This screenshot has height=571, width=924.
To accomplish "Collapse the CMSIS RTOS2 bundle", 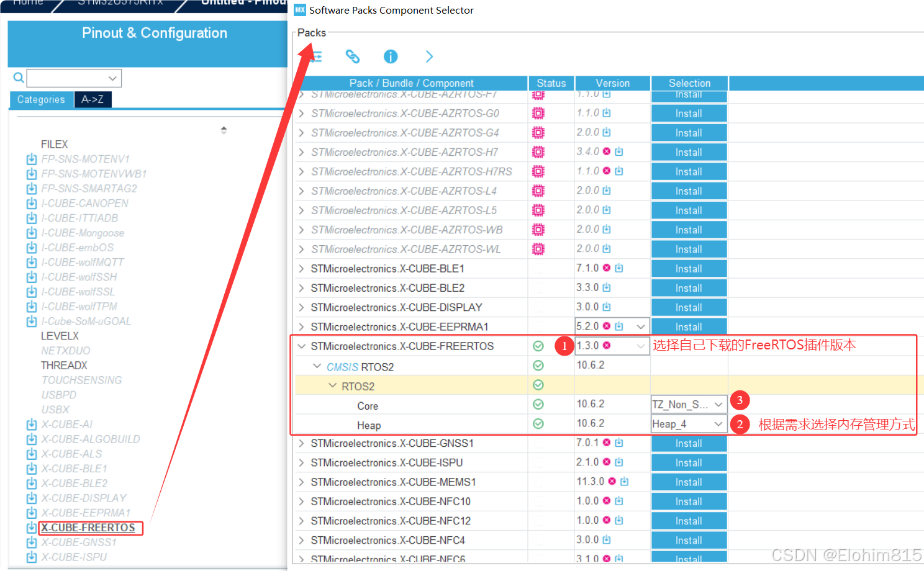I will tap(317, 366).
